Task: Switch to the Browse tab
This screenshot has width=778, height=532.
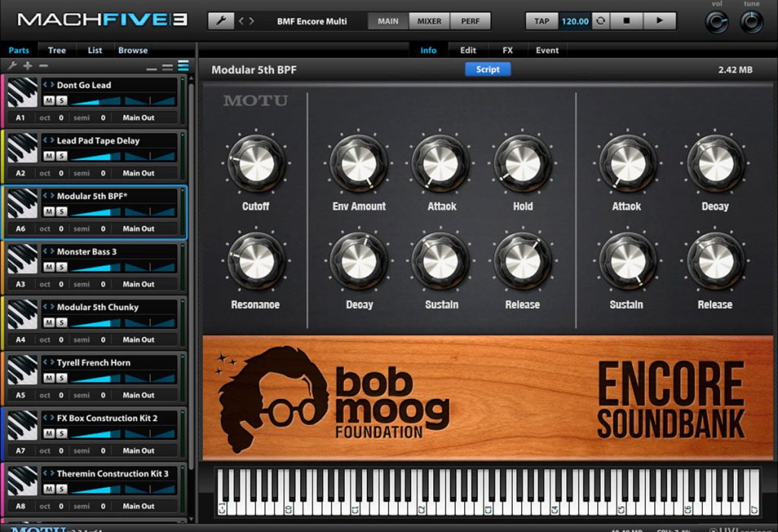Action: pos(133,50)
